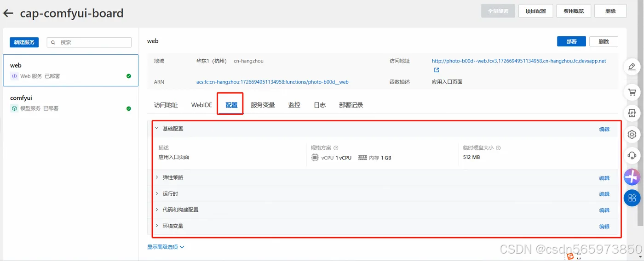
Task: Select the comfyui service list item
Action: (x=71, y=103)
